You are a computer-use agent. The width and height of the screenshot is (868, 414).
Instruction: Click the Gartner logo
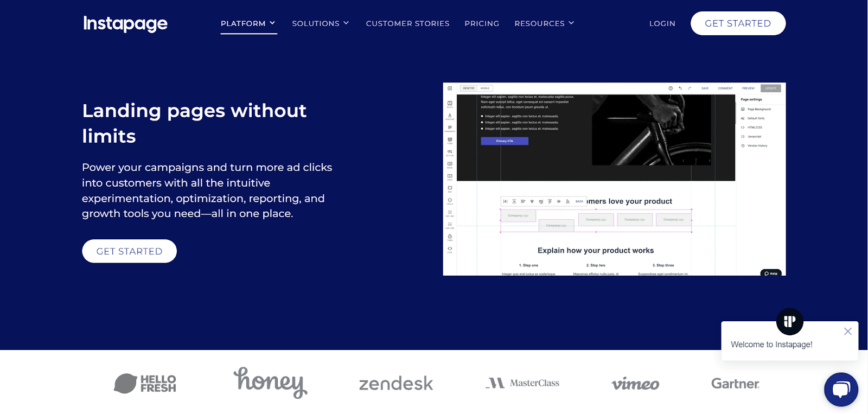[x=735, y=384]
